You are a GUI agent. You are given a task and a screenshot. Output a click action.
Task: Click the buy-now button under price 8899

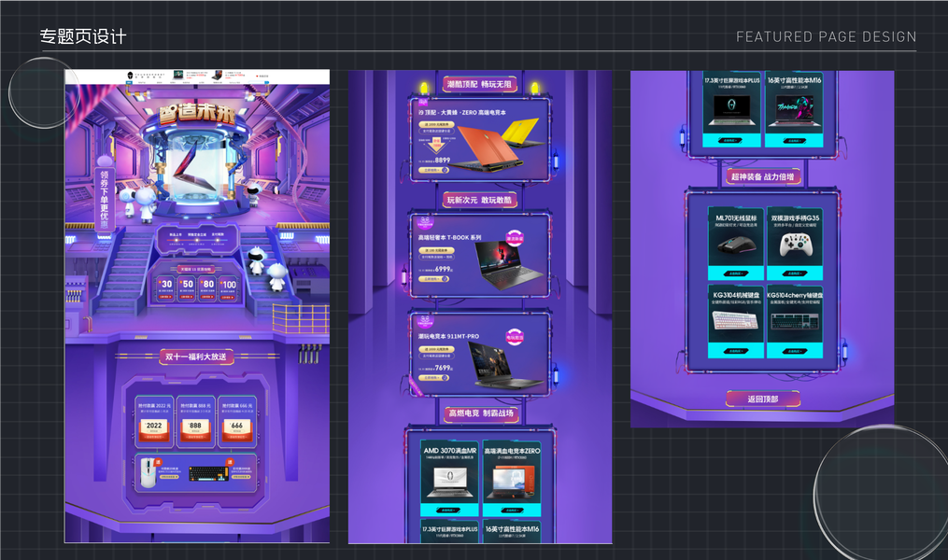pos(434,170)
